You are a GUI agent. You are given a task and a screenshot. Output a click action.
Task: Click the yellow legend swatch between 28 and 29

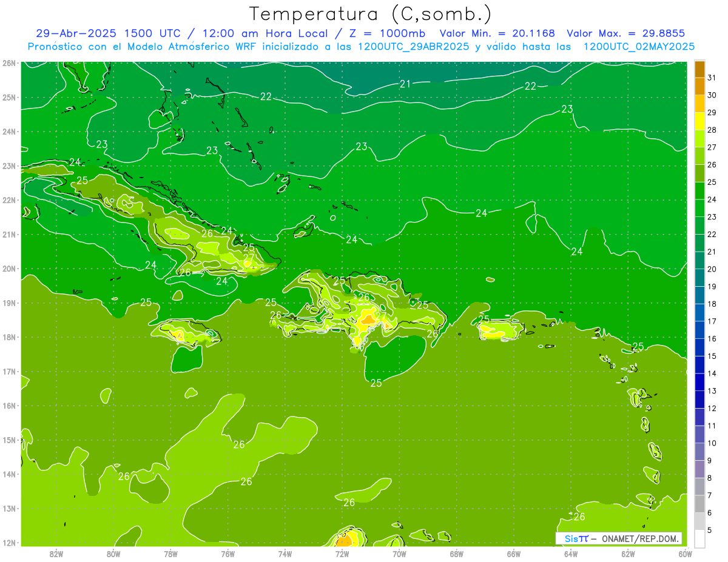coord(700,121)
